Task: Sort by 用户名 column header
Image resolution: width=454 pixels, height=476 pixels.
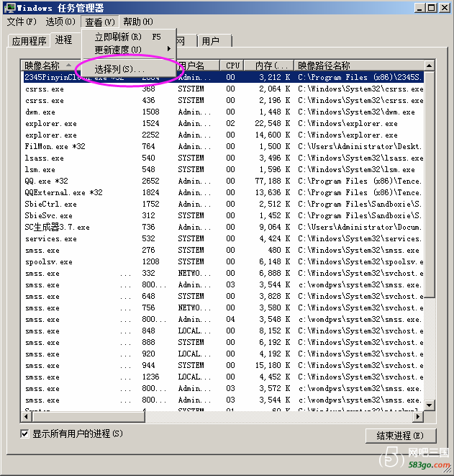Action: tap(198, 66)
